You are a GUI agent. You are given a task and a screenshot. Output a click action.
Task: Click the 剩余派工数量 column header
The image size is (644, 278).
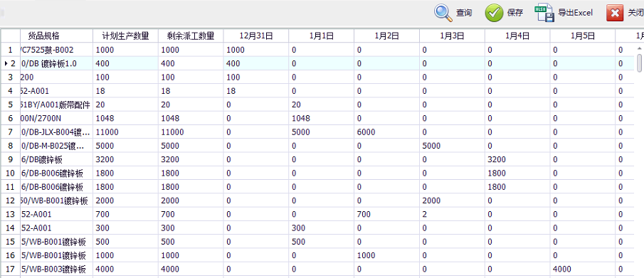pyautogui.click(x=191, y=36)
